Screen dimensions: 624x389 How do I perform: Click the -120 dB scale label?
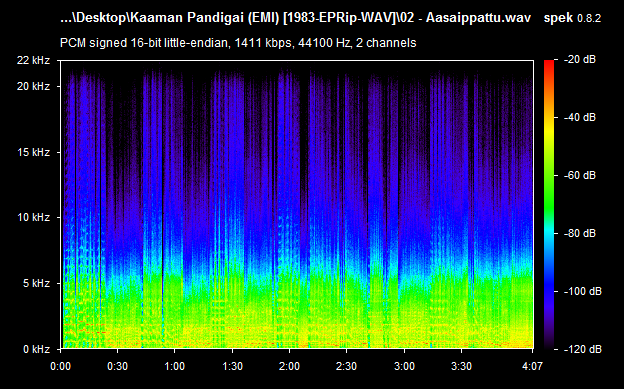coord(583,350)
